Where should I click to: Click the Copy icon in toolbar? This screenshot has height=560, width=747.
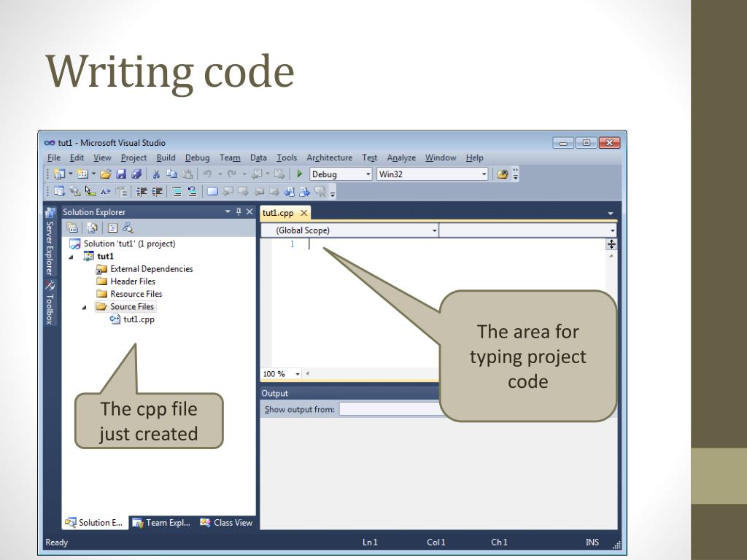(171, 174)
